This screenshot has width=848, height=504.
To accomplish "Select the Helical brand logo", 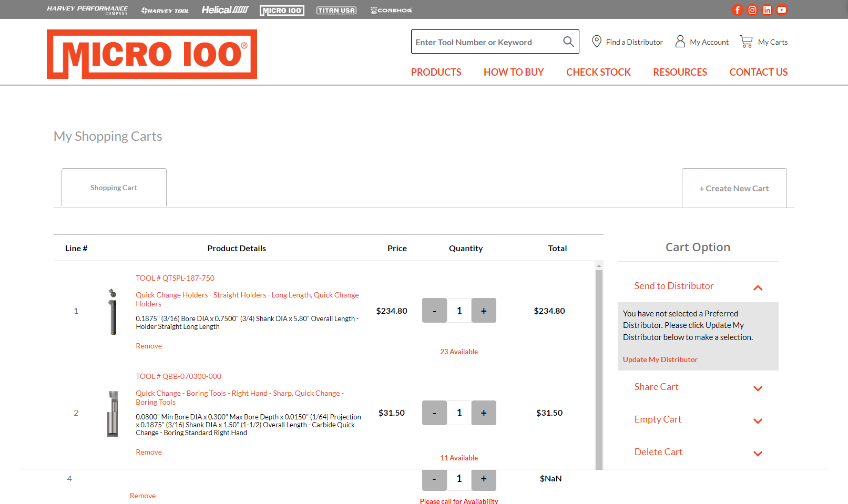I will pyautogui.click(x=225, y=9).
